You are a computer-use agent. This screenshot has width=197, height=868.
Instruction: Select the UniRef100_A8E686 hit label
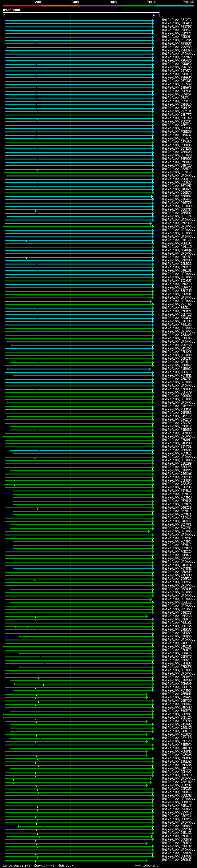[x=176, y=450]
